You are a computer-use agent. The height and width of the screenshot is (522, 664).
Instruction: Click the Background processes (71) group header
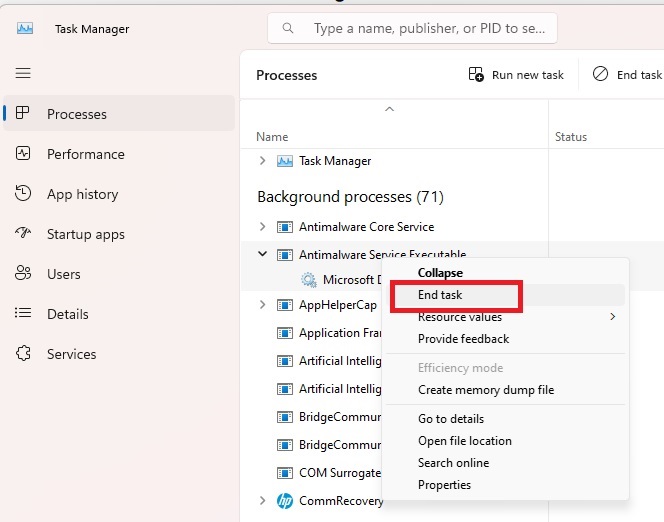point(351,197)
